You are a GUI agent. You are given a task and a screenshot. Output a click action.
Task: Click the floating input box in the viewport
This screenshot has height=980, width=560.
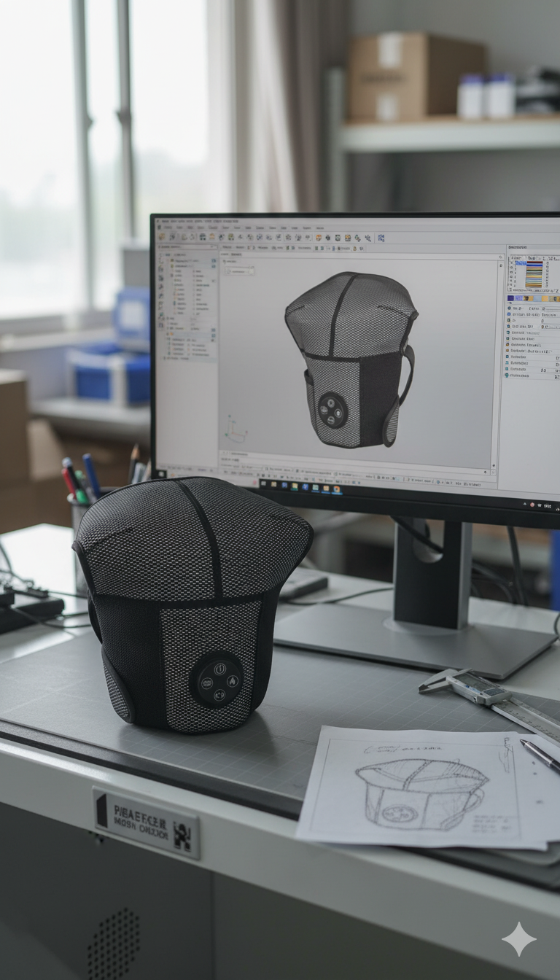point(239,271)
